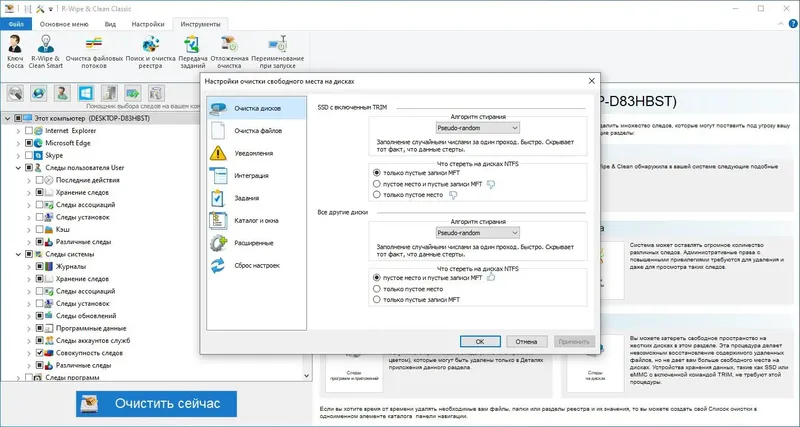Select Следы аккаунтов служб tree row

coord(93,340)
